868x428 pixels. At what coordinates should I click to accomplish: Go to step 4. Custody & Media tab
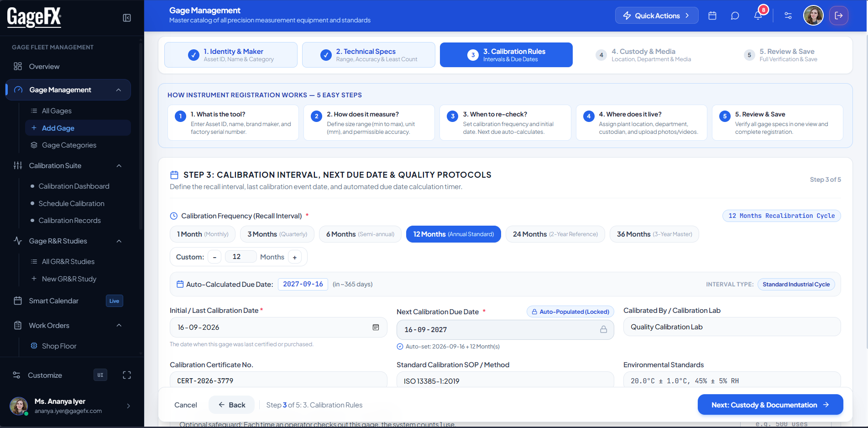click(x=643, y=55)
